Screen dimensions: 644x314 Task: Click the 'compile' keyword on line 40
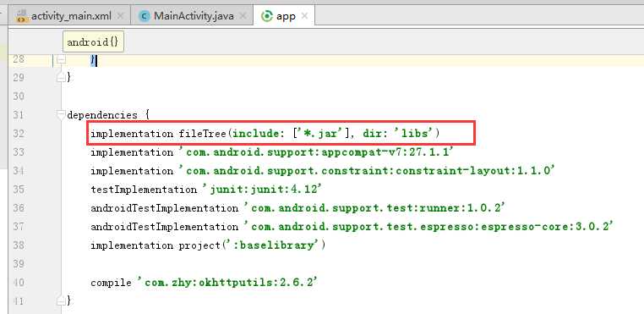pos(112,283)
